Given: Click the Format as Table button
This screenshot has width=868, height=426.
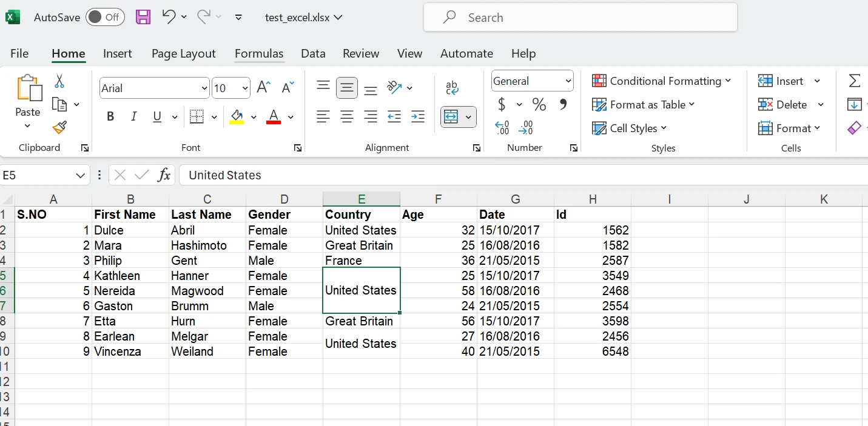Looking at the screenshot, I should [643, 105].
